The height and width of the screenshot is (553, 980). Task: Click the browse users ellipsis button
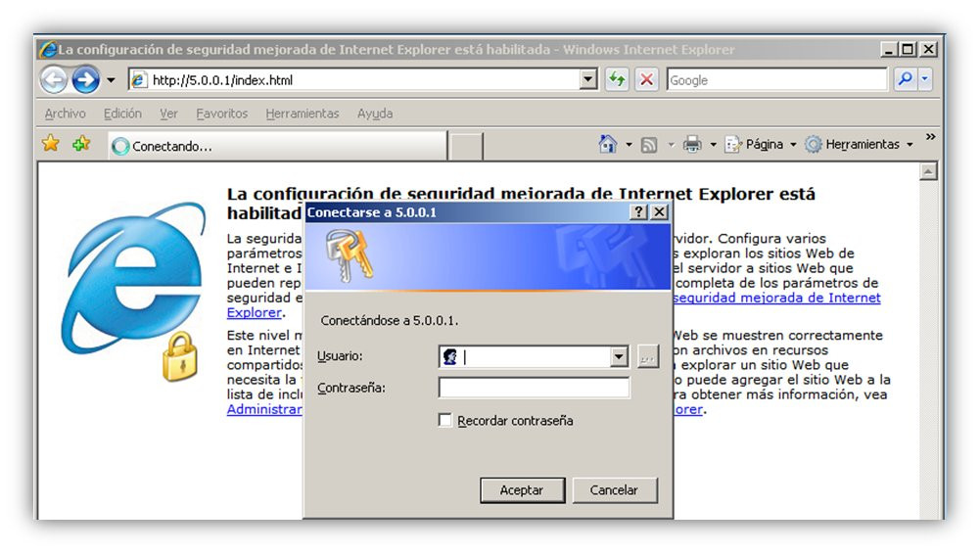(647, 357)
